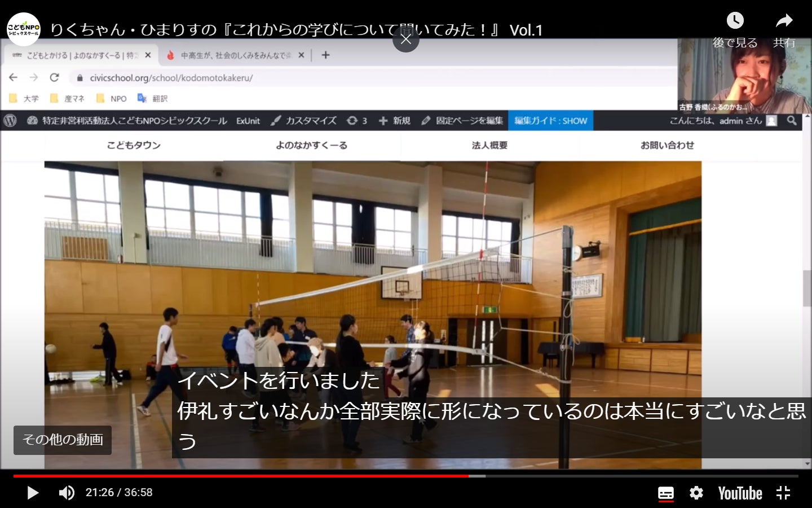The image size is (812, 508).
Task: Click the Watch Later clock icon
Action: (735, 21)
